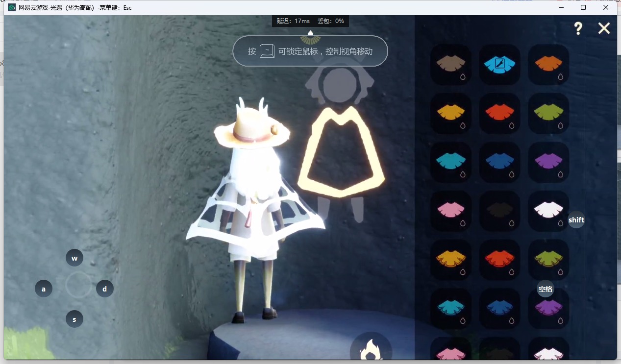
Task: Click the 网易云游戏 app logo in title bar
Action: (x=12, y=7)
